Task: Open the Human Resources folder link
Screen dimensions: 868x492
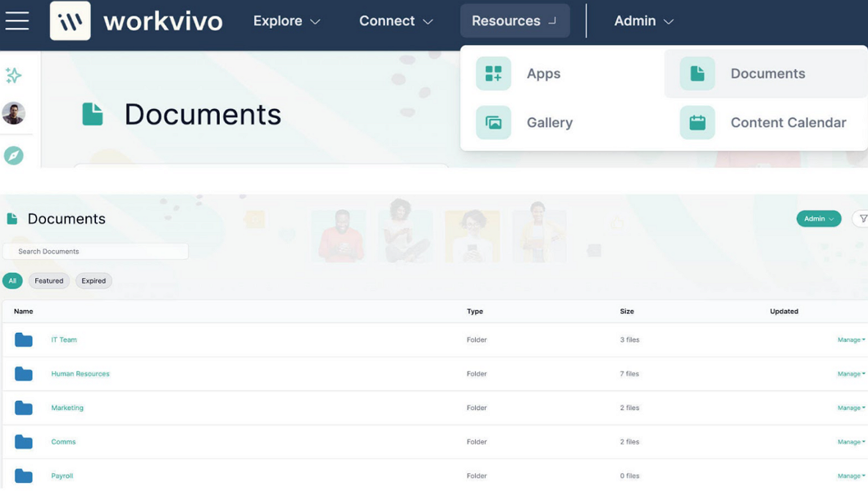Action: coord(80,374)
